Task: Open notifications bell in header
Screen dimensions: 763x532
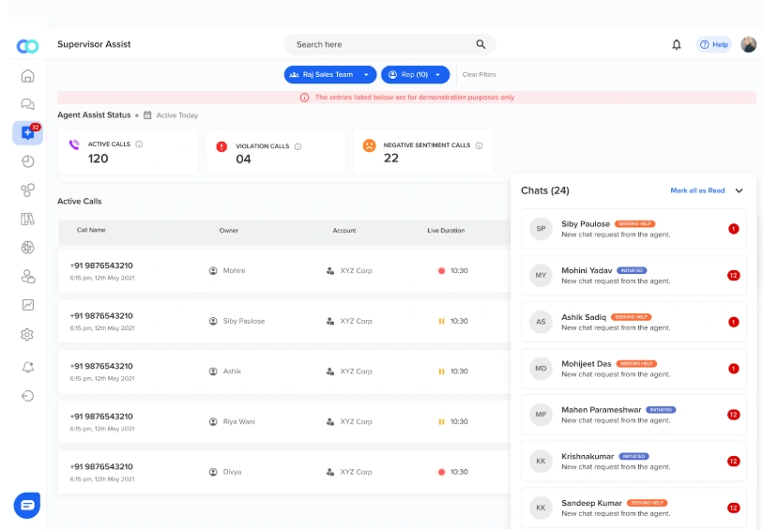Action: click(x=677, y=45)
